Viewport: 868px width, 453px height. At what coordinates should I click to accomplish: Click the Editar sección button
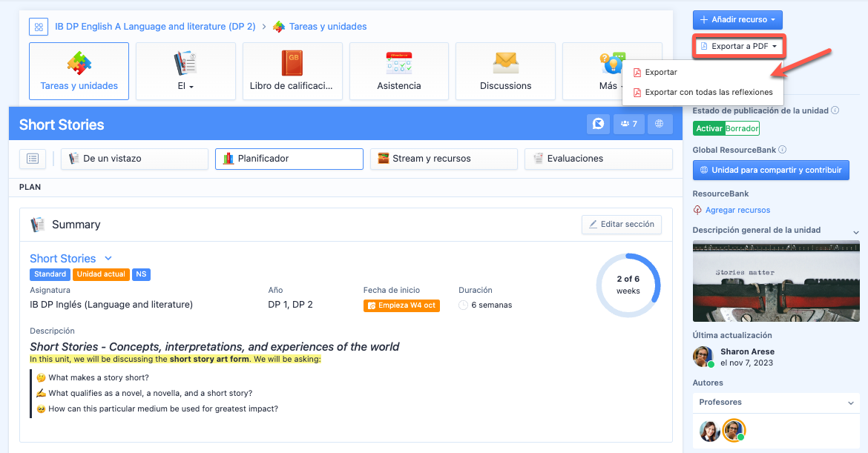(621, 224)
